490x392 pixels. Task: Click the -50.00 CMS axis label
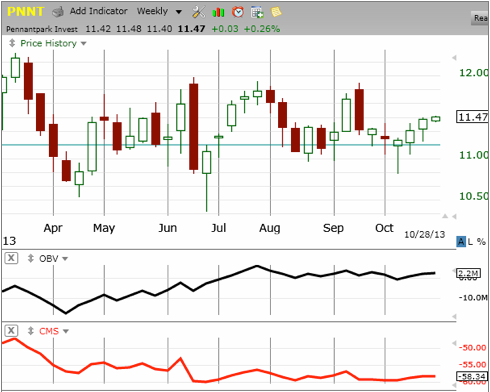(472, 348)
